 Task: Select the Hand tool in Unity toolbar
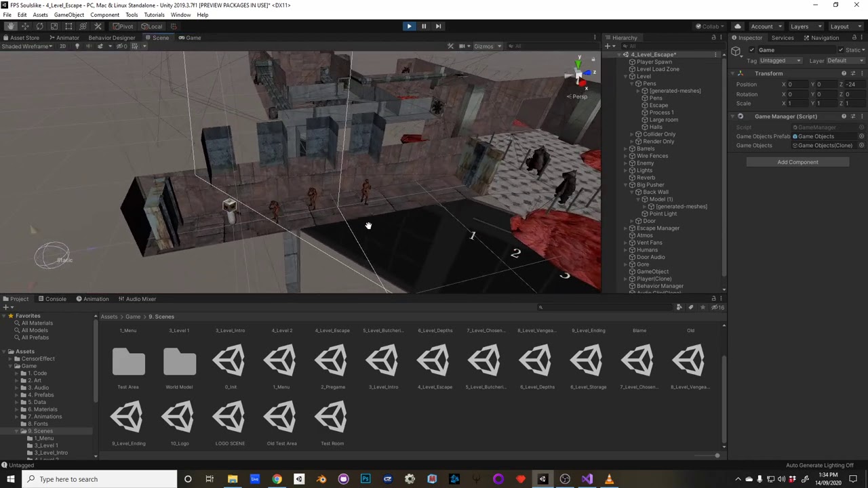pos(10,26)
